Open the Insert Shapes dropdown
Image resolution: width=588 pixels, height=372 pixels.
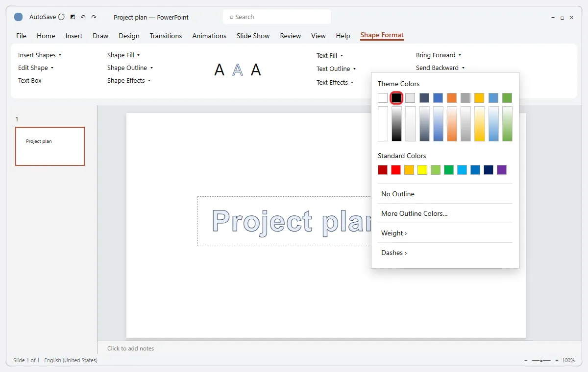point(40,55)
